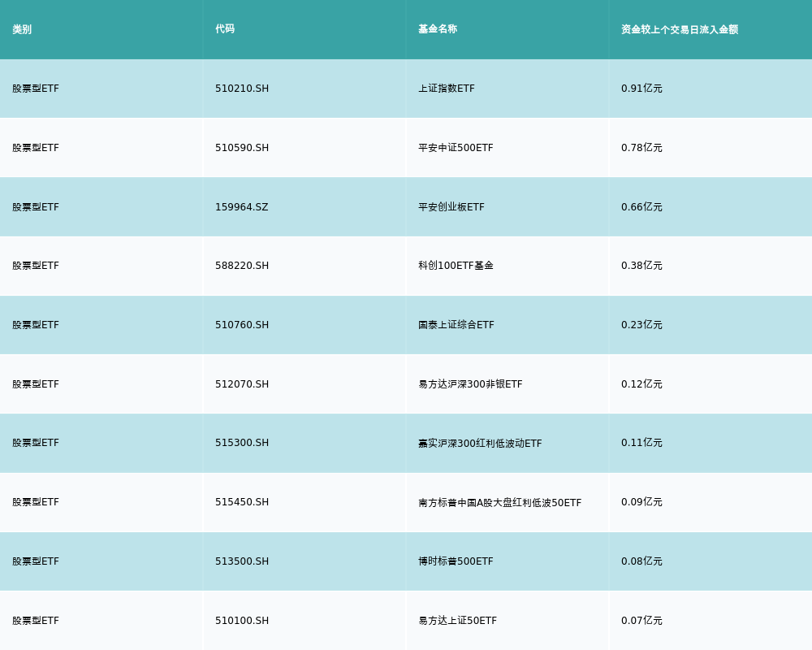Click the 类别 column header
The height and width of the screenshot is (650, 812).
pos(22,29)
